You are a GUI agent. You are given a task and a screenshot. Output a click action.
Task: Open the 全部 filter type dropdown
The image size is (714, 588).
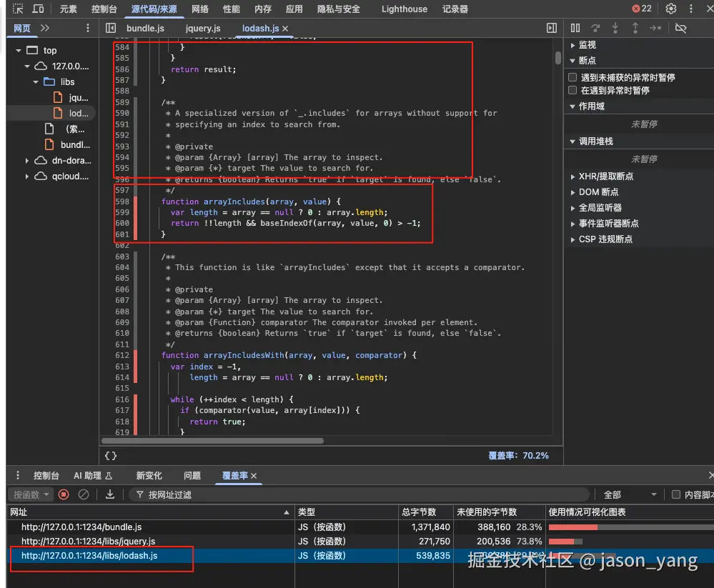tap(630, 494)
